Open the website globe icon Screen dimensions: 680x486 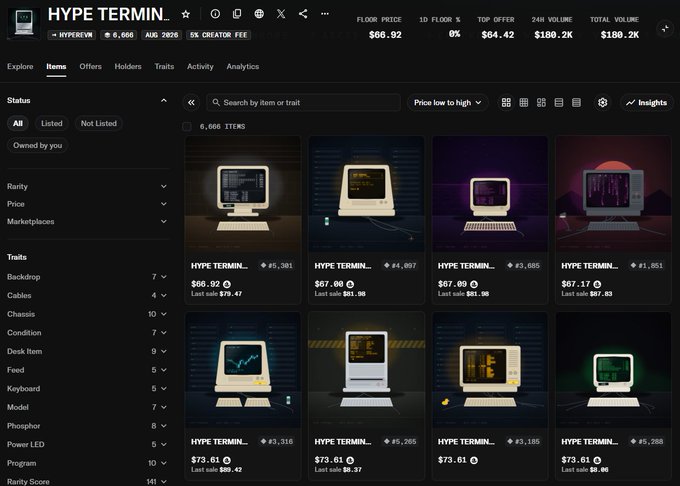[x=259, y=14]
